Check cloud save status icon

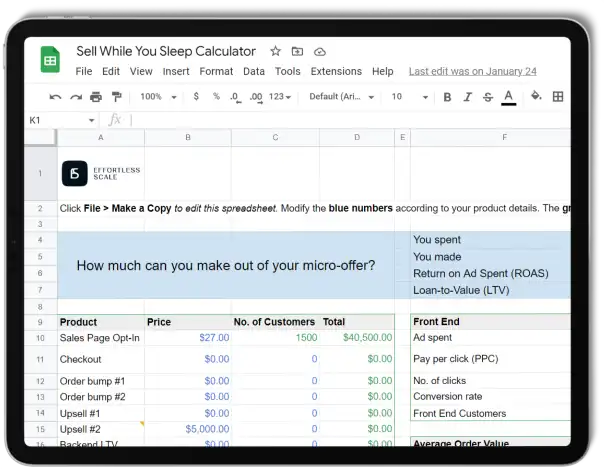tap(319, 51)
